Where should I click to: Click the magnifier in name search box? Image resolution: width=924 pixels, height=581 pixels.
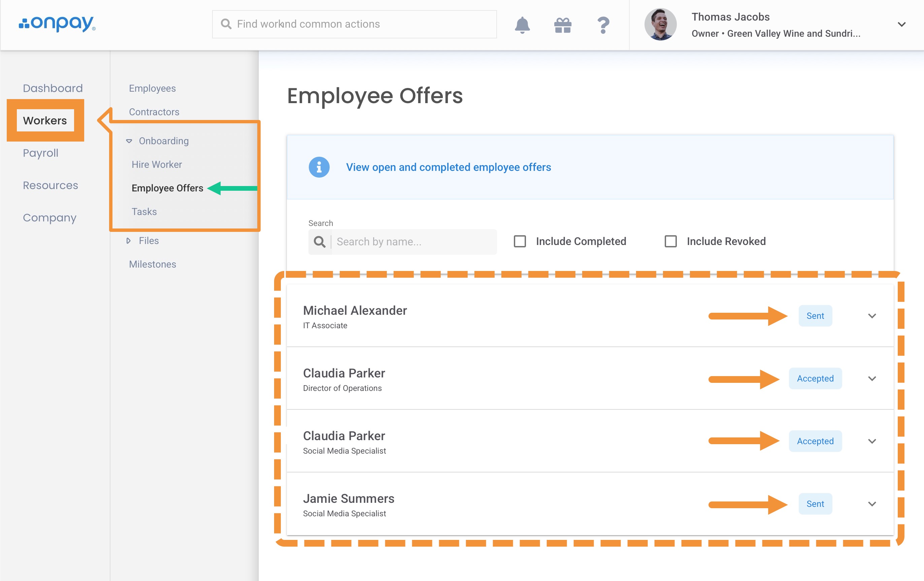pyautogui.click(x=319, y=242)
